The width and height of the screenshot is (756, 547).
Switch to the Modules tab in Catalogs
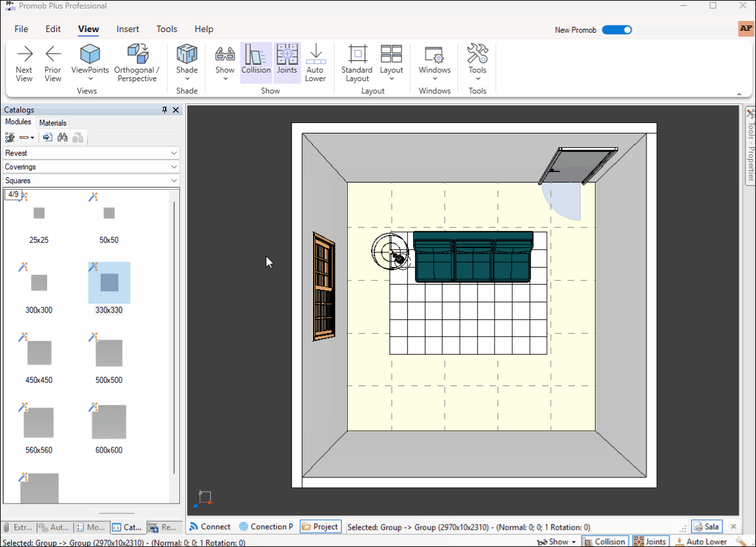coord(18,122)
